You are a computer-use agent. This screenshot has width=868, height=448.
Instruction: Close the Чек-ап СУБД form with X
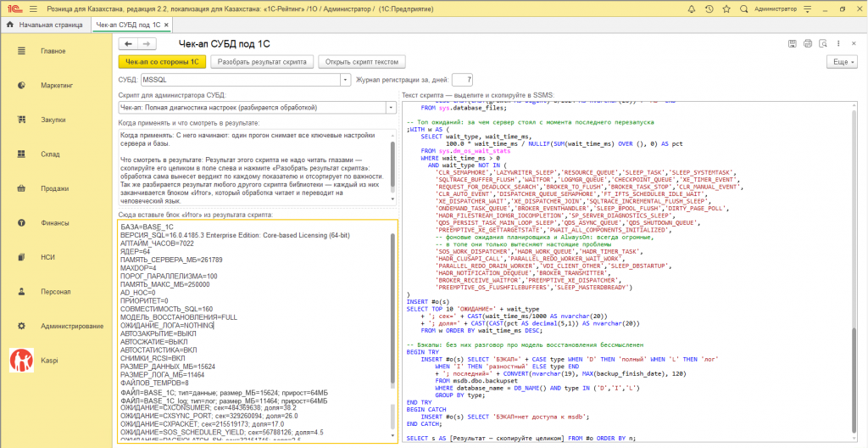pos(853,44)
